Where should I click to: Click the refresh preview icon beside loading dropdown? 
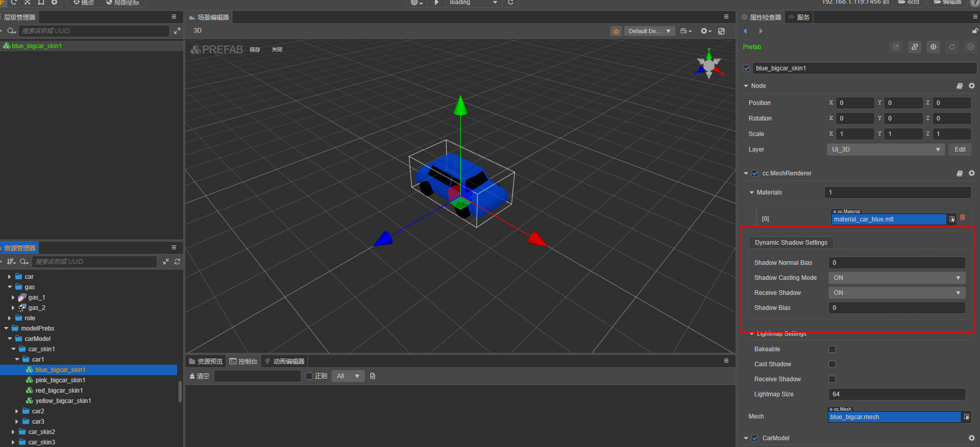(x=510, y=3)
